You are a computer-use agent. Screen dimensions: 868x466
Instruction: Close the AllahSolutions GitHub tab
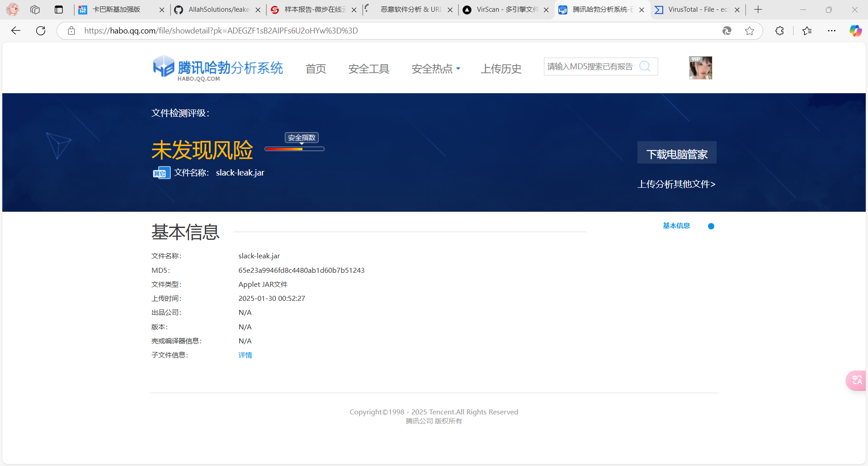coord(258,10)
